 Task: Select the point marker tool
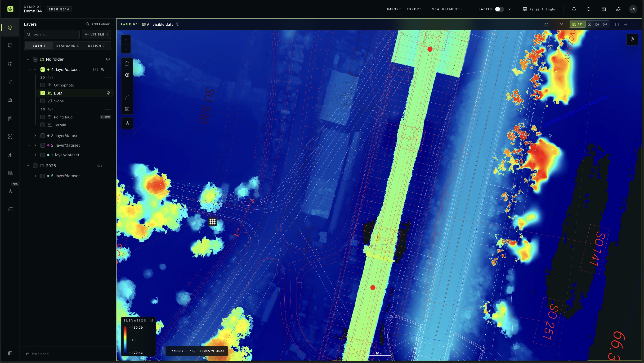(x=127, y=75)
